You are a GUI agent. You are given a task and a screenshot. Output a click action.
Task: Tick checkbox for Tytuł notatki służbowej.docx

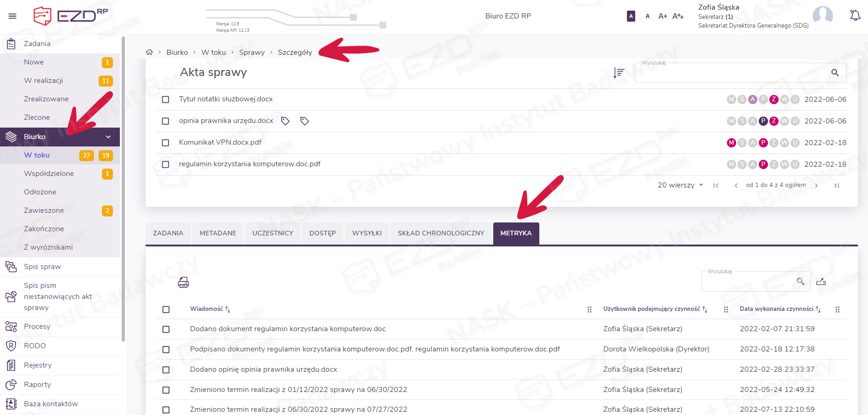click(x=165, y=99)
